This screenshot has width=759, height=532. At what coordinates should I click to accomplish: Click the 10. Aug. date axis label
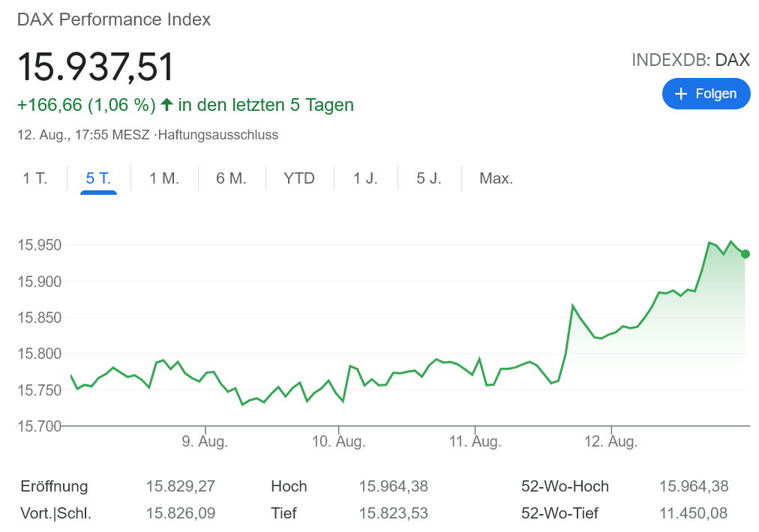point(339,442)
